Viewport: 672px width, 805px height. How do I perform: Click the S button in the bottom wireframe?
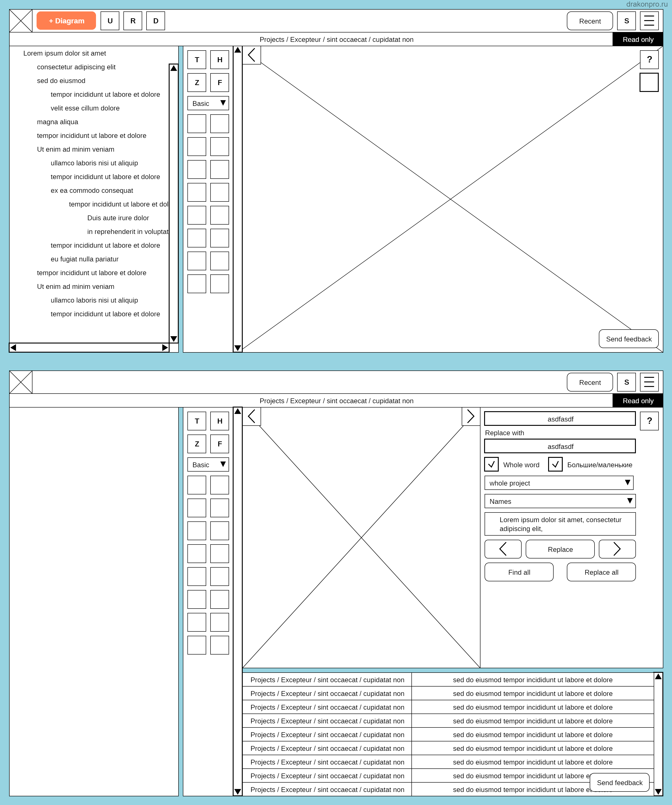click(627, 382)
